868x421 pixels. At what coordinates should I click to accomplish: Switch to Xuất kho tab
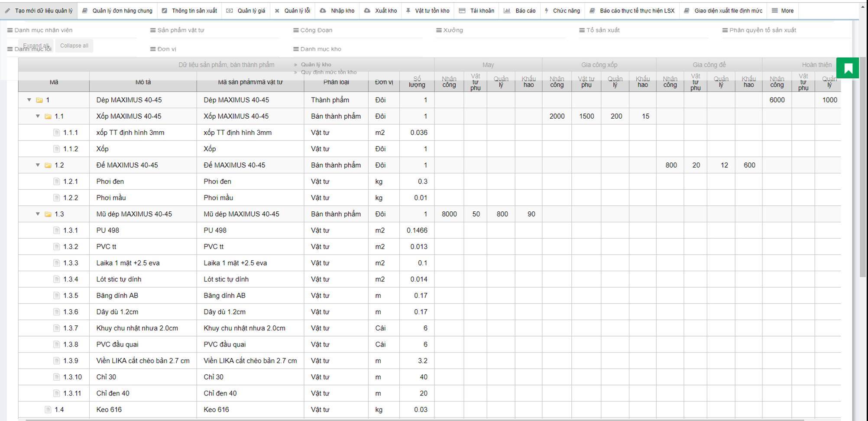380,11
